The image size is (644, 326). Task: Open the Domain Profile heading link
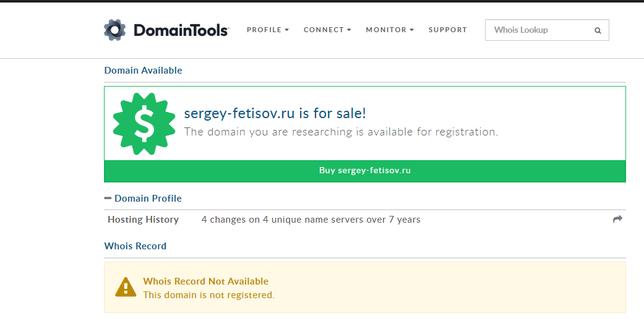coord(148,199)
